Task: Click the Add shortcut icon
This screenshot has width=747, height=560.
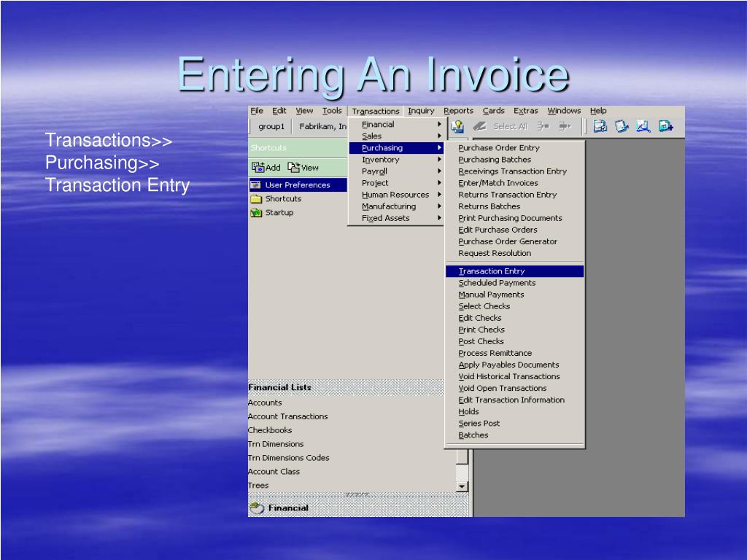Action: click(258, 167)
